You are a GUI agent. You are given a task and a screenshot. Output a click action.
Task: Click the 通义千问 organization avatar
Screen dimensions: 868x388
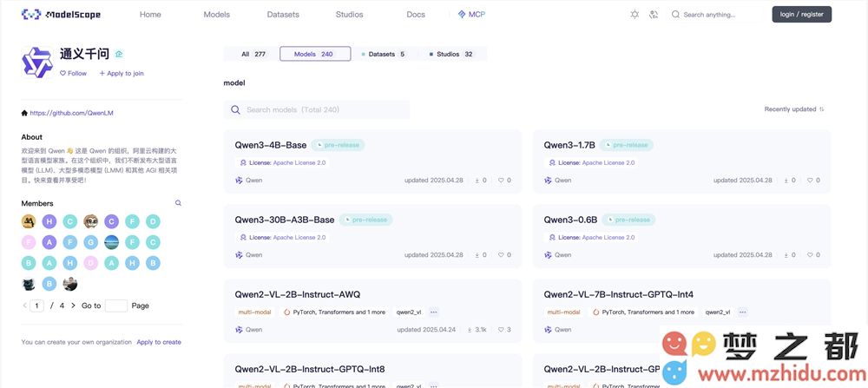point(37,62)
